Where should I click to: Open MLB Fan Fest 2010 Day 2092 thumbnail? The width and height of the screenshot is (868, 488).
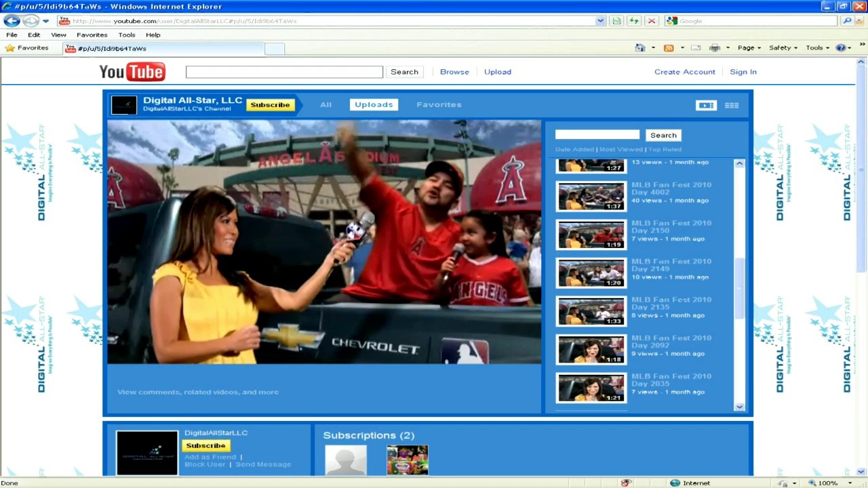coord(591,350)
